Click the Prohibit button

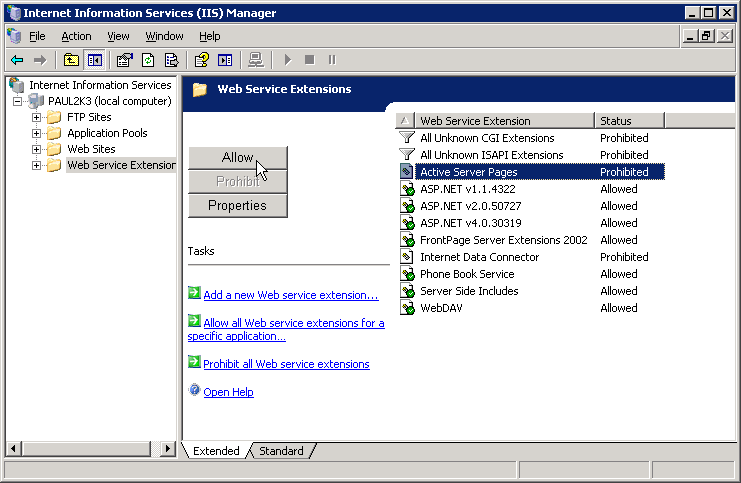238,181
